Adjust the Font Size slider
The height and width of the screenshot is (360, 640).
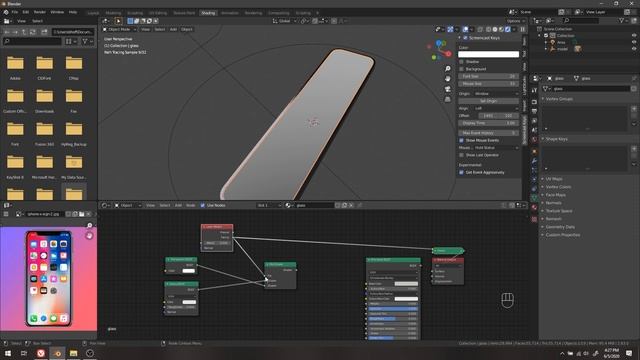click(489, 76)
